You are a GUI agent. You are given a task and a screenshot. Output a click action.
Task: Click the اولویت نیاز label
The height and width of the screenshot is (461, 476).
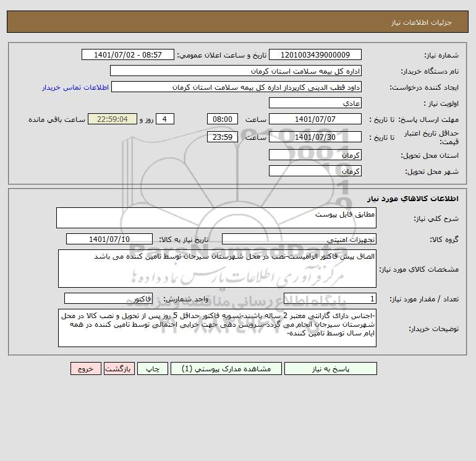441,103
